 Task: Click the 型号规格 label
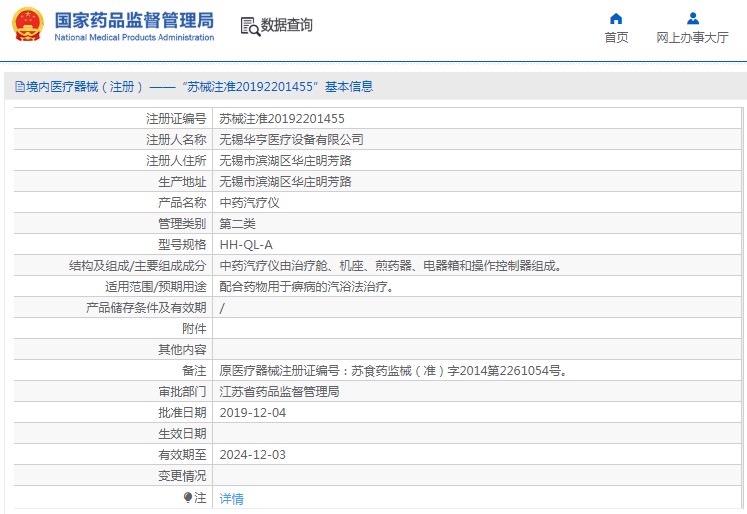(182, 244)
